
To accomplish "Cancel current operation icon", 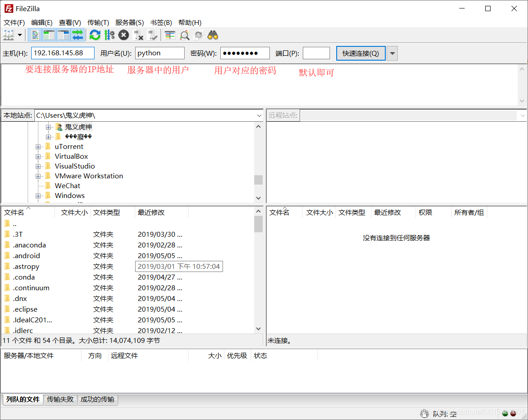I will 124,35.
